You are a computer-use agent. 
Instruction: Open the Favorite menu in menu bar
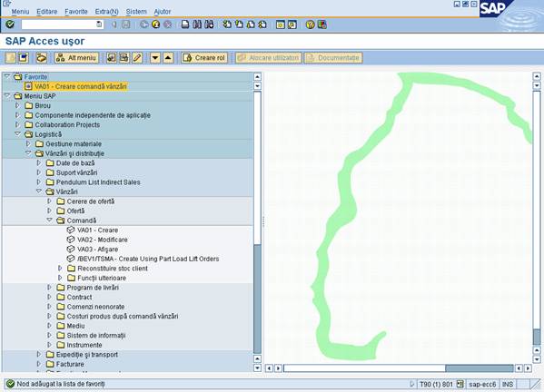[76, 12]
